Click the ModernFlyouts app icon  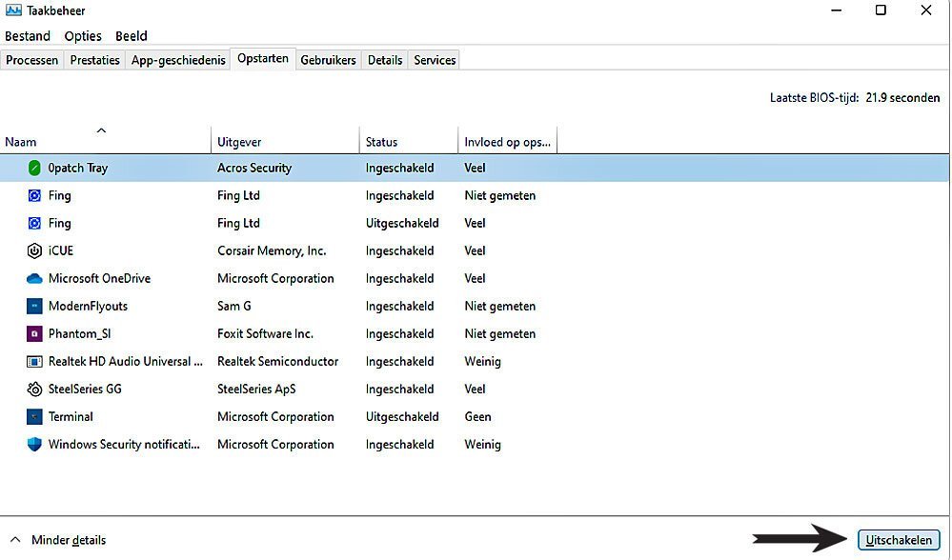pos(34,306)
